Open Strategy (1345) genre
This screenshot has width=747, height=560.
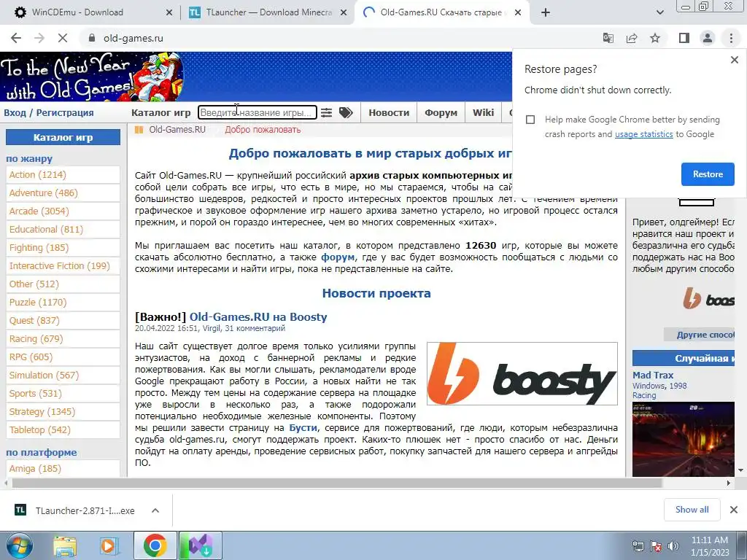(63, 411)
